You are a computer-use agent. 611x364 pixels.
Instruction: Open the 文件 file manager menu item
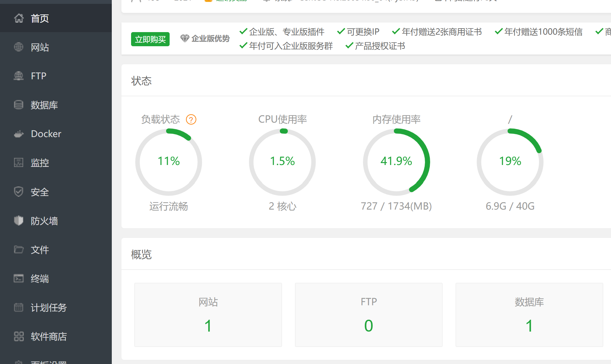click(x=40, y=249)
